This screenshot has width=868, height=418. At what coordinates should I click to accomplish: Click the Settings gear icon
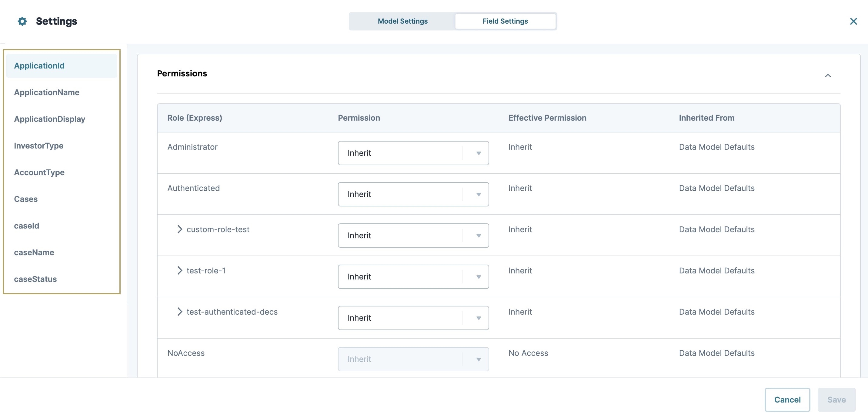(x=22, y=21)
